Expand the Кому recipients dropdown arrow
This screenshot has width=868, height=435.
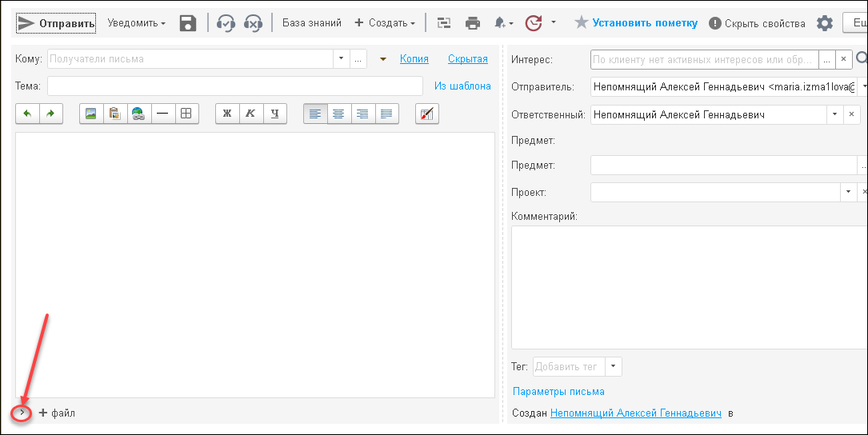pos(342,59)
